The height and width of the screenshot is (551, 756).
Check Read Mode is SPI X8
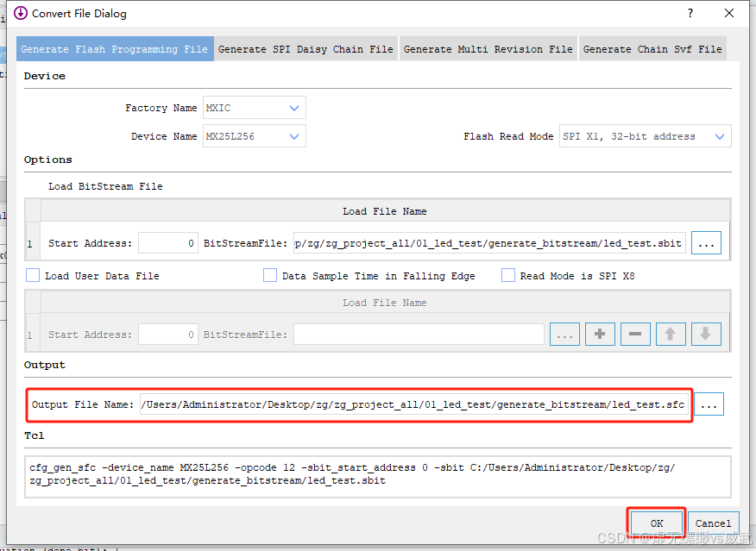coord(508,276)
